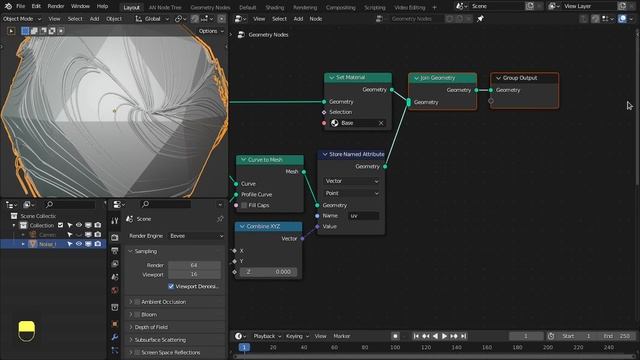The height and width of the screenshot is (360, 640).
Task: Toggle proportional editing in viewport header
Action: point(221,19)
